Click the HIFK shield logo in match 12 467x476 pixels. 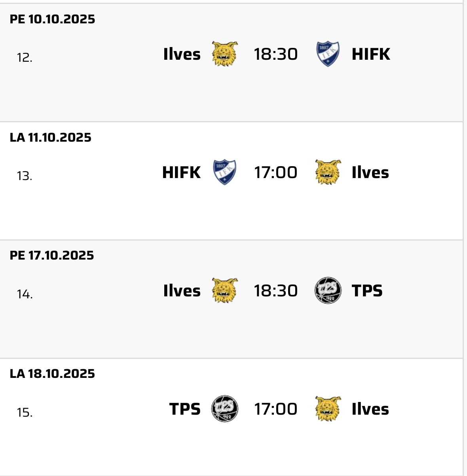pos(328,54)
